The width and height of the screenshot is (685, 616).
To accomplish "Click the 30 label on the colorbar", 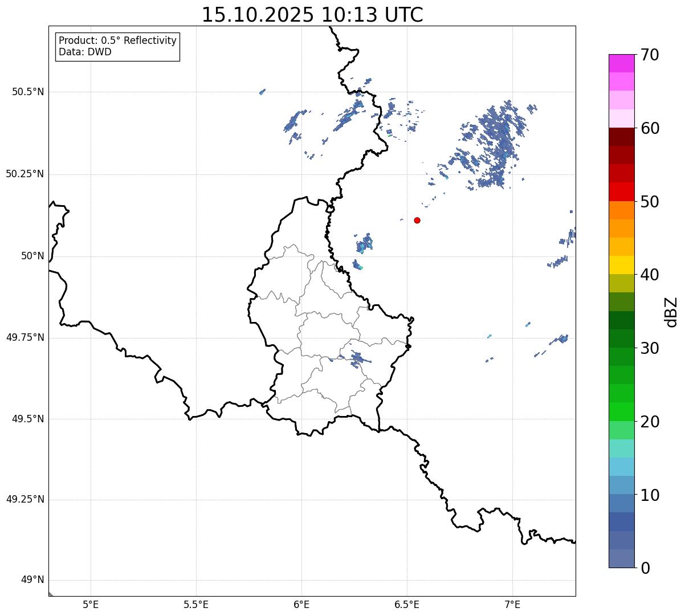I will click(650, 348).
